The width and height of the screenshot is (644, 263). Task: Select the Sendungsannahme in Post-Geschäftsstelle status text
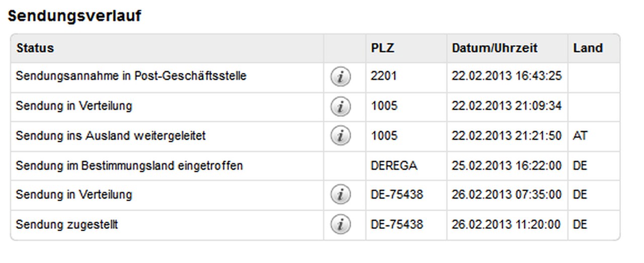click(131, 76)
